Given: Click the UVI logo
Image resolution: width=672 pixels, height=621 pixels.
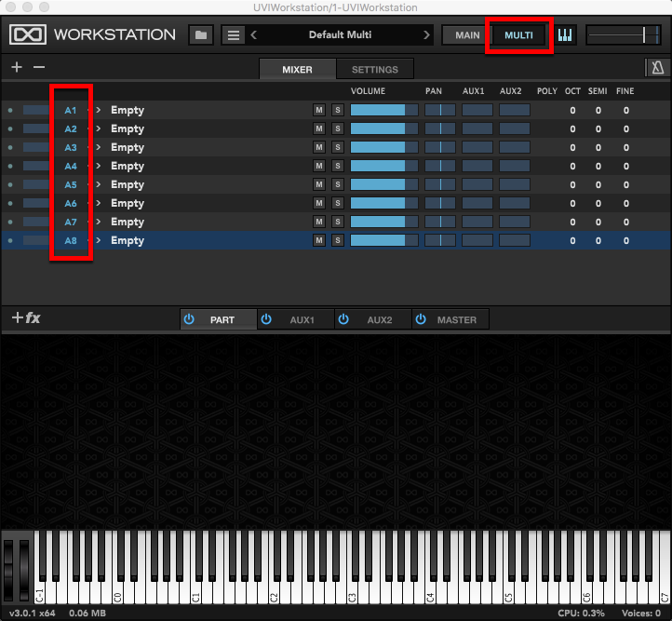Looking at the screenshot, I should tap(28, 34).
